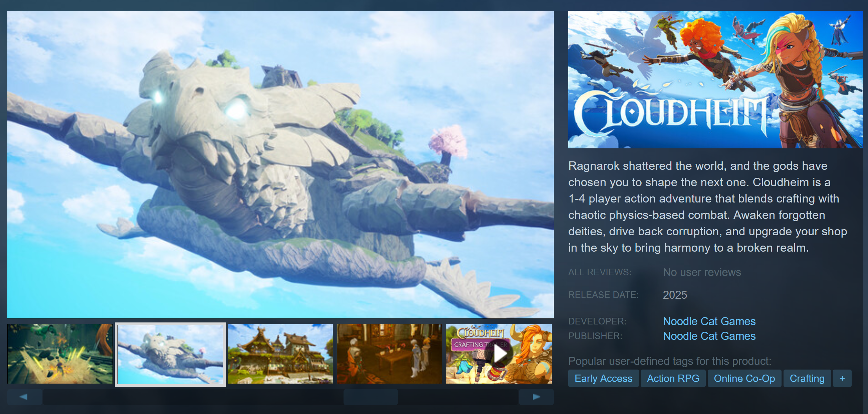This screenshot has height=414, width=868.
Task: Select the Viking house screenshot thumbnail
Action: [280, 354]
